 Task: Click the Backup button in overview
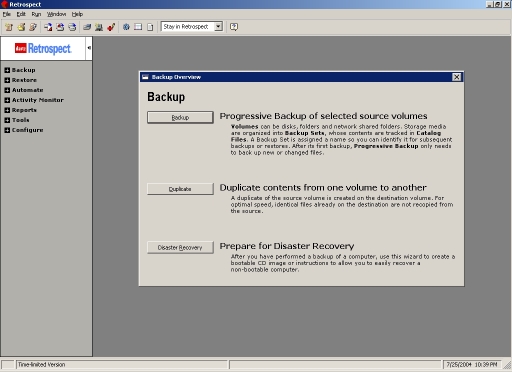180,117
